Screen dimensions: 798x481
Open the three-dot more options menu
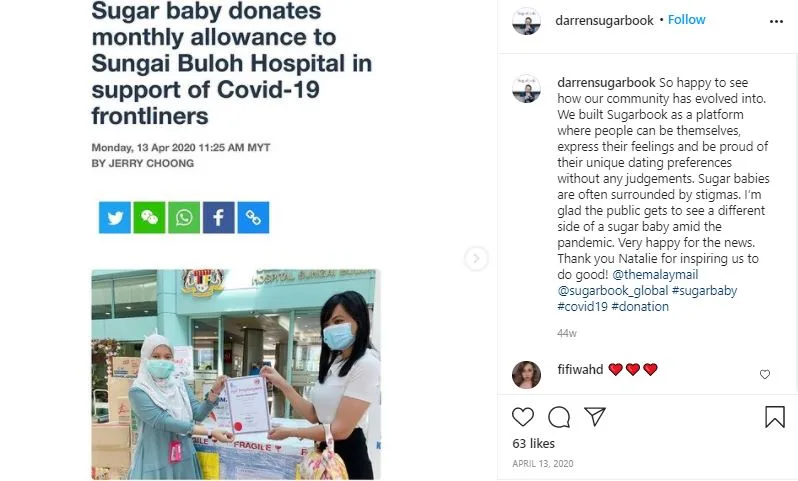click(776, 21)
